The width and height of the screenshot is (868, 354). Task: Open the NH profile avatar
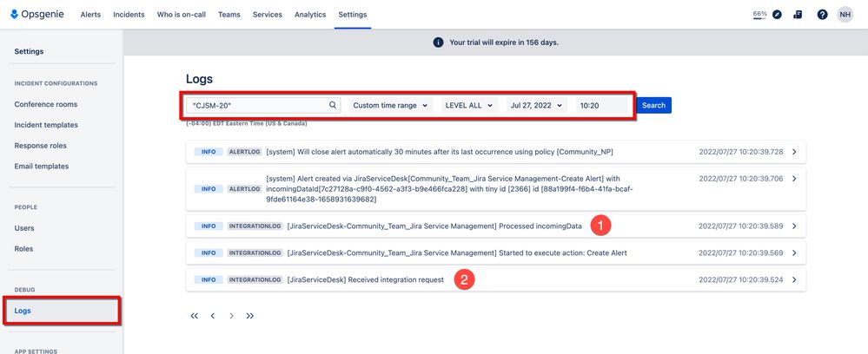pyautogui.click(x=845, y=15)
